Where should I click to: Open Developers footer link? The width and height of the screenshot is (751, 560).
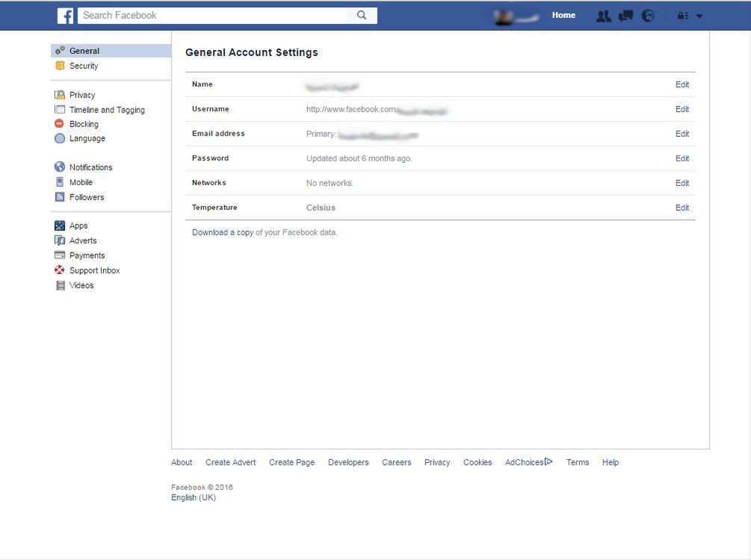click(x=348, y=462)
